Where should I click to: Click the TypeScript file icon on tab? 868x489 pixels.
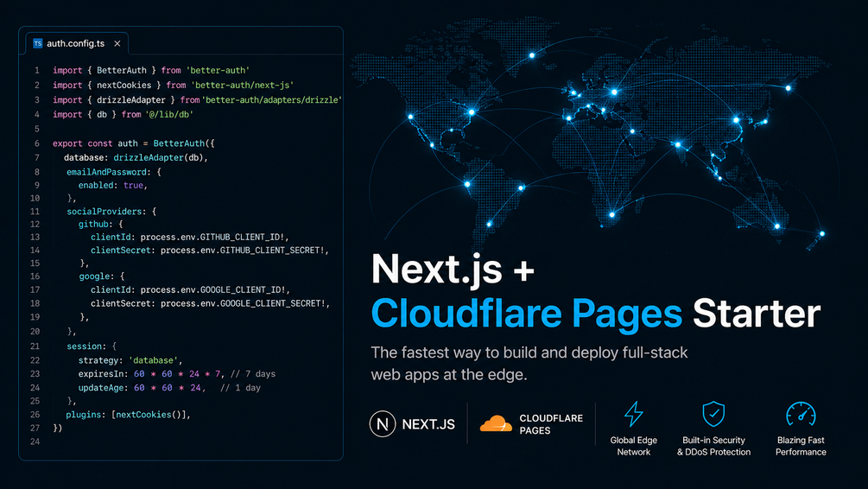click(x=38, y=43)
